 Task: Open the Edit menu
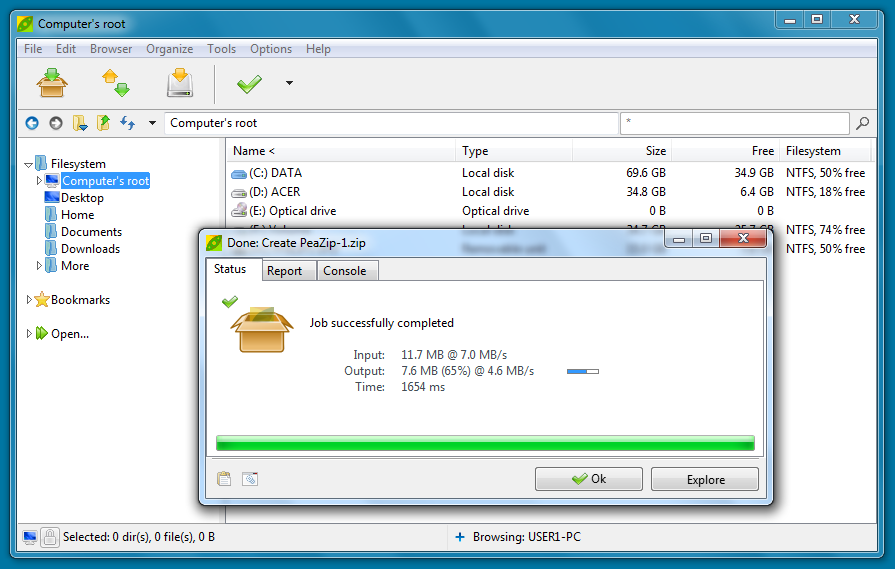[x=66, y=49]
